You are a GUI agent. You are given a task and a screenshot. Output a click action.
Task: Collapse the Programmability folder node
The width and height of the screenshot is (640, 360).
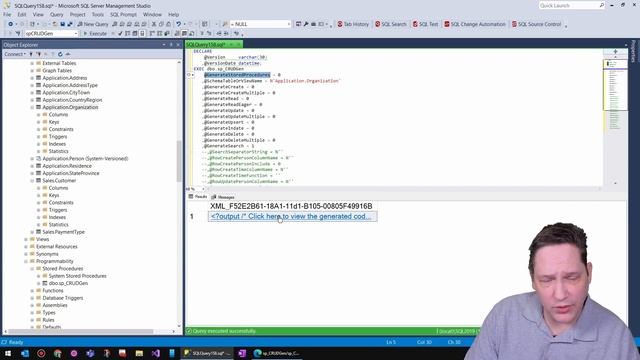(26, 261)
